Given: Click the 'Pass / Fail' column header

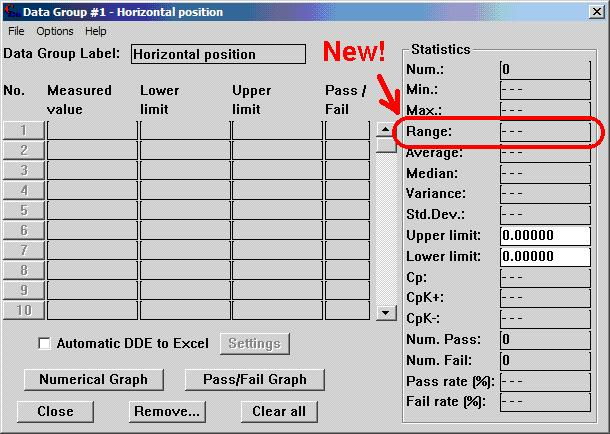Looking at the screenshot, I should (345, 100).
